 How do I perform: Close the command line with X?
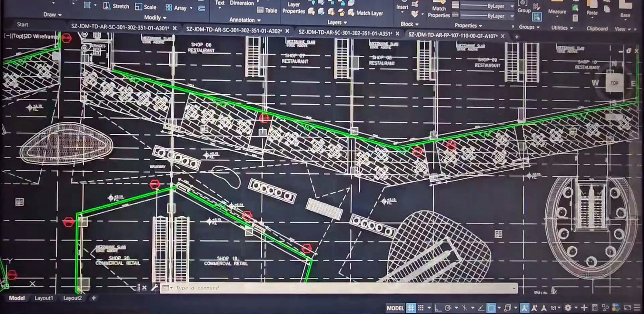tap(144, 287)
